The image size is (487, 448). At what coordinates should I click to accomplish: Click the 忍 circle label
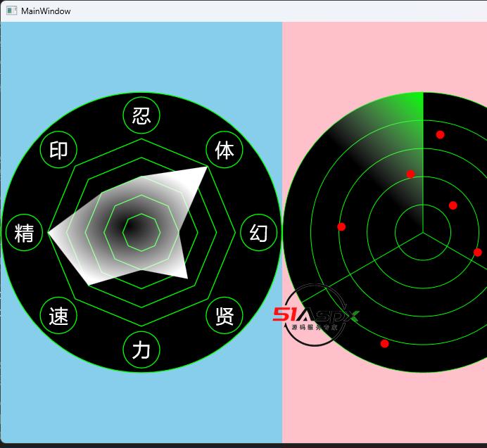click(141, 115)
